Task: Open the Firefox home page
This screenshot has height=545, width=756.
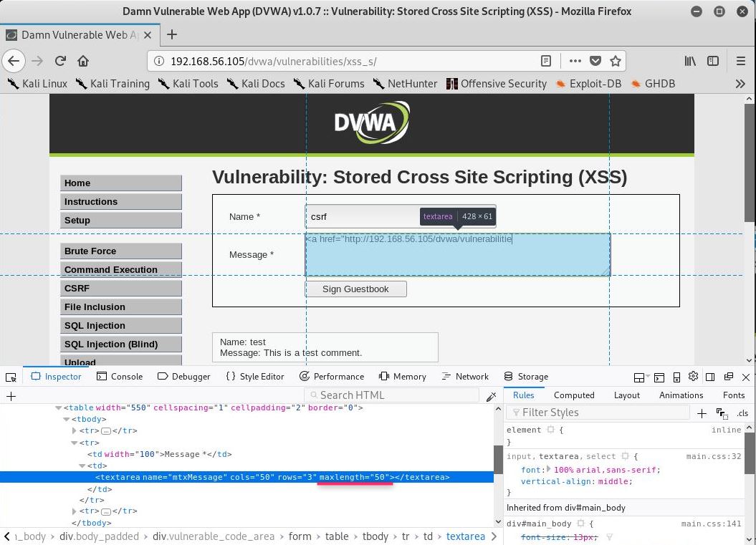Action: [x=83, y=61]
